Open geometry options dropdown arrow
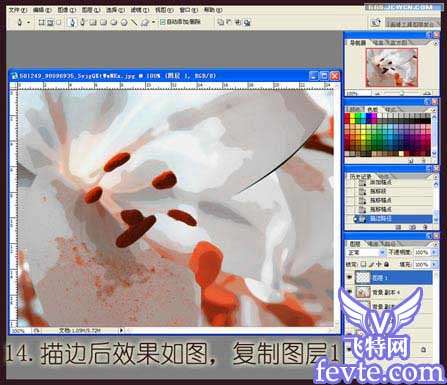The height and width of the screenshot is (385, 447). [153, 22]
